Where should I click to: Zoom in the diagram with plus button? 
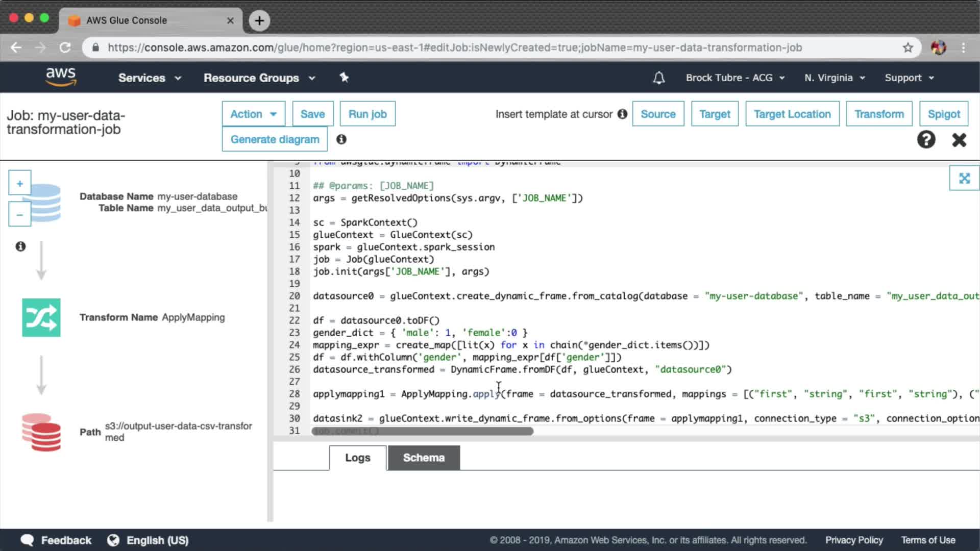pos(20,183)
